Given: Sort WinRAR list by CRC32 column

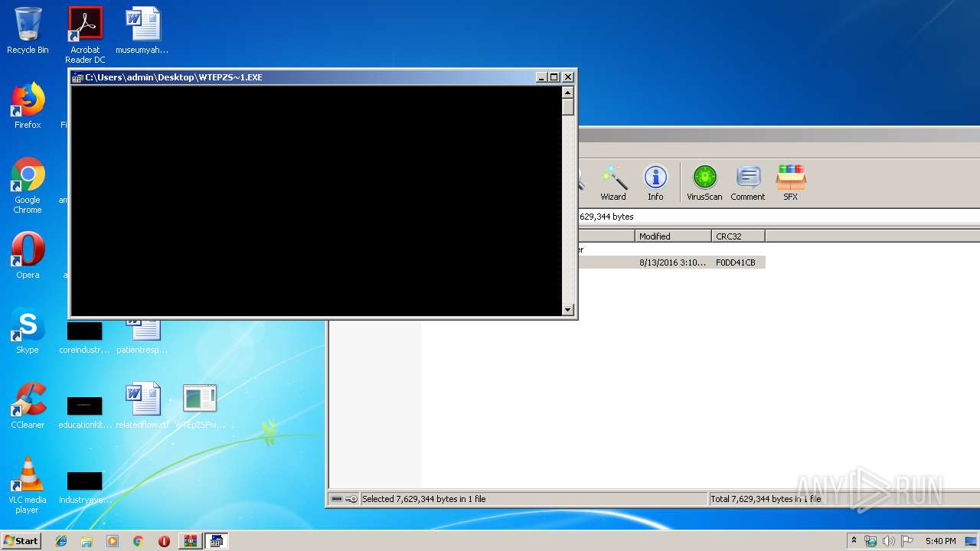Looking at the screenshot, I should 738,236.
